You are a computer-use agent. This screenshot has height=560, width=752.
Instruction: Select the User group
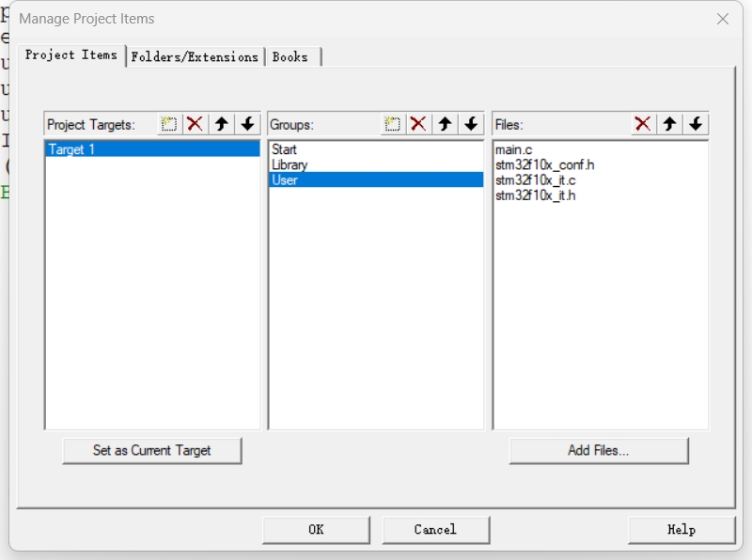tap(376, 179)
